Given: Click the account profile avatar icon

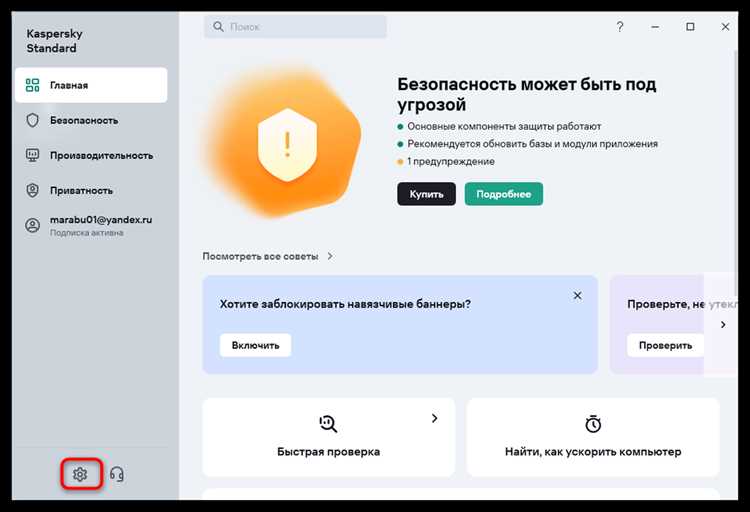Looking at the screenshot, I should [33, 225].
